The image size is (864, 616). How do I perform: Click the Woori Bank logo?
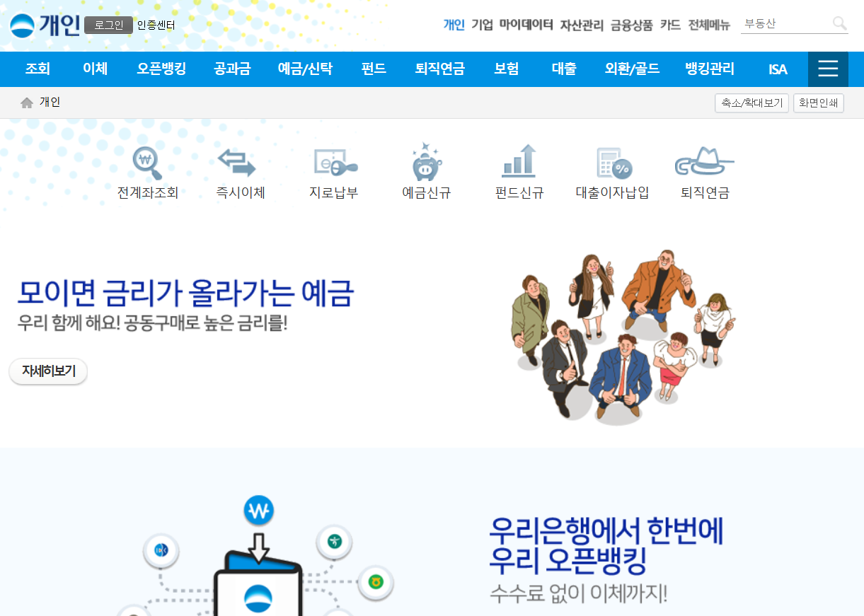[23, 25]
